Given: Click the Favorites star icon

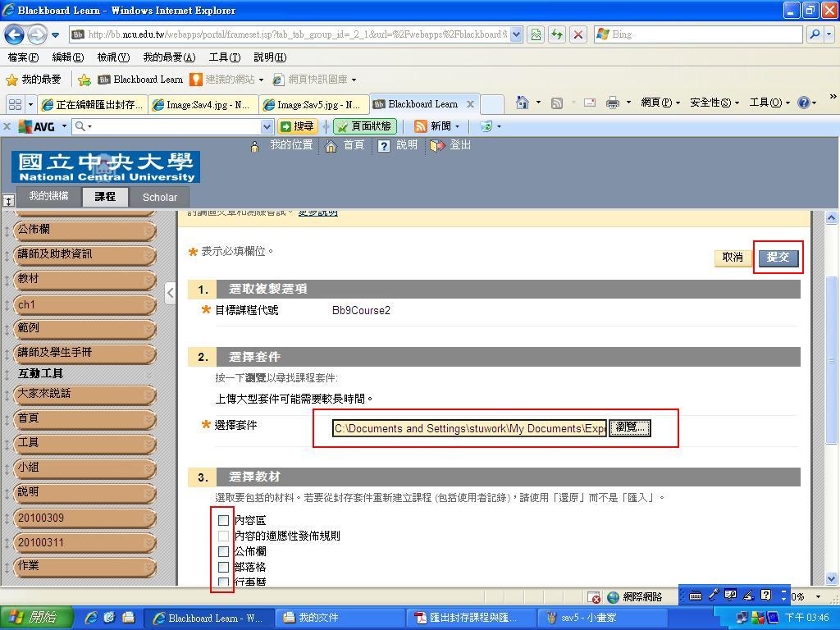Looking at the screenshot, I should (x=11, y=80).
